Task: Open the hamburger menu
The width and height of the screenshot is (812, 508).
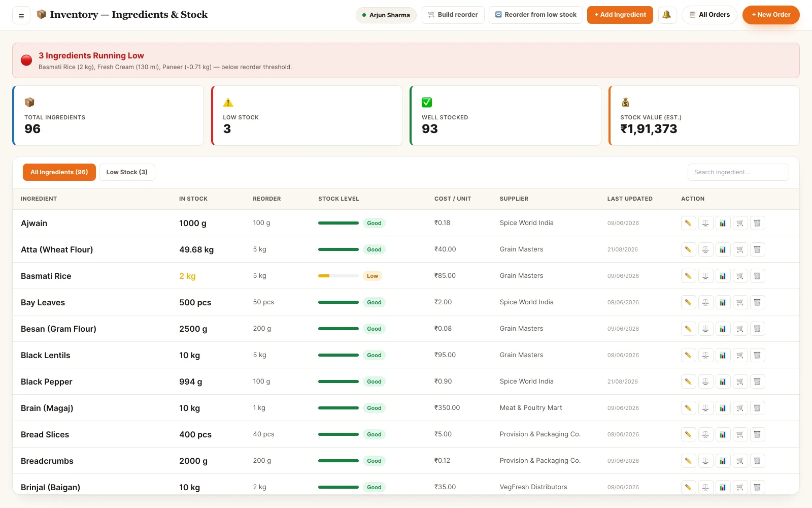Action: pyautogui.click(x=21, y=15)
